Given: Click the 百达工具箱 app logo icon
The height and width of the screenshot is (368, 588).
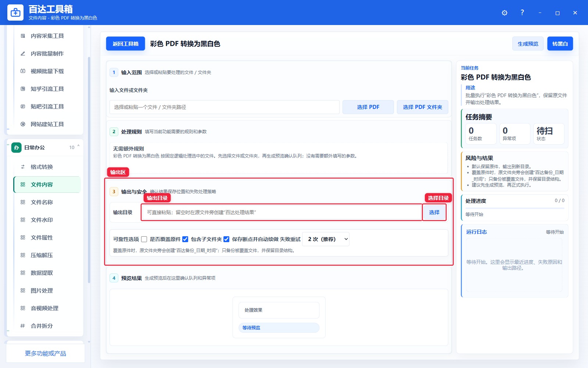Looking at the screenshot, I should [x=15, y=13].
